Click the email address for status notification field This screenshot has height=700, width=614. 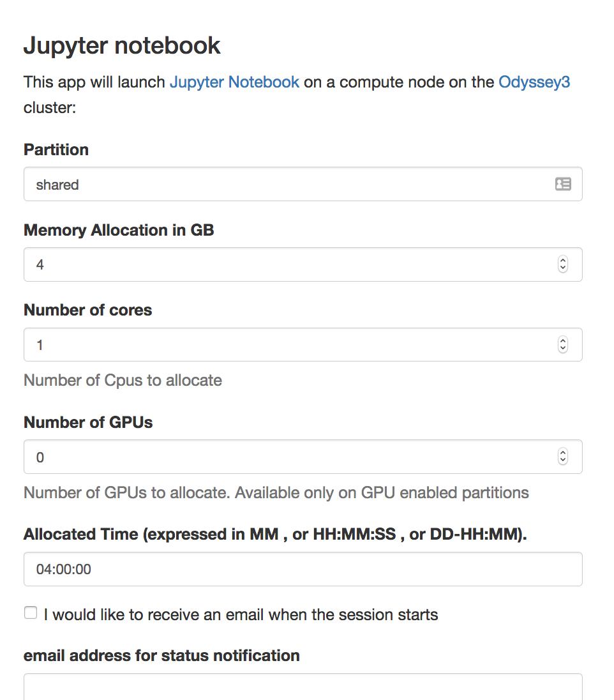coord(303,687)
